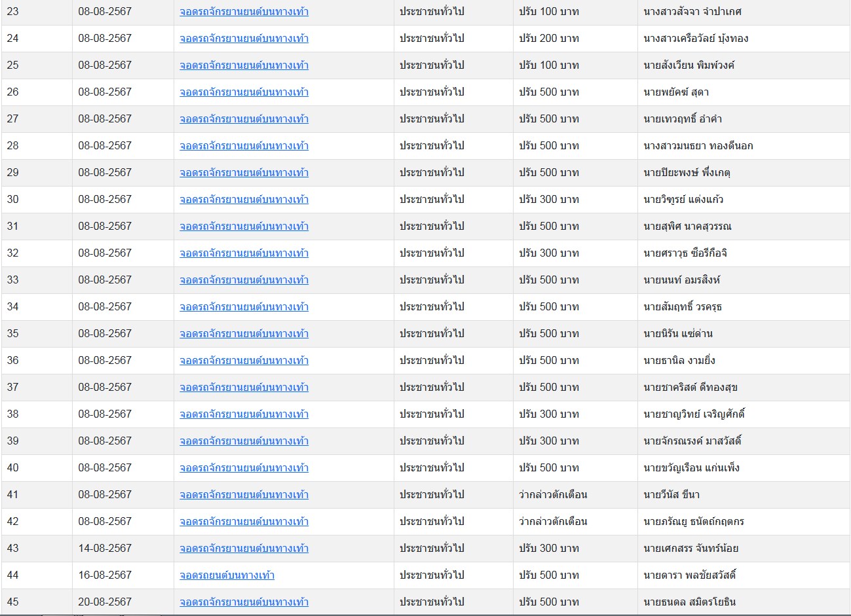Open the offense link in row 37

244,388
